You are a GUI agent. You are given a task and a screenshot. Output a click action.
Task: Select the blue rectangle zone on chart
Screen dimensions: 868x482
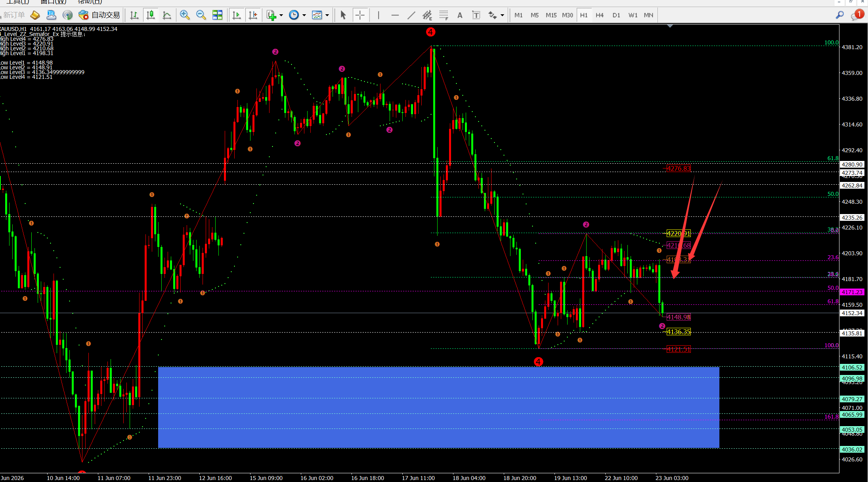(438, 407)
